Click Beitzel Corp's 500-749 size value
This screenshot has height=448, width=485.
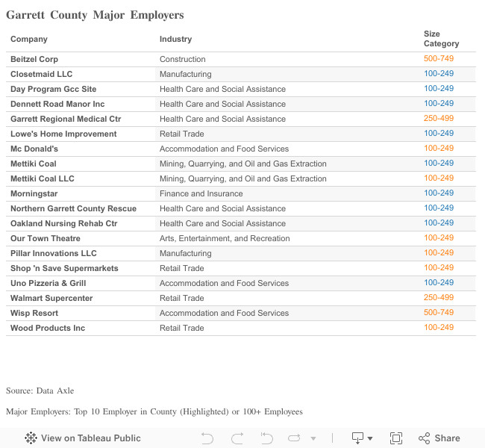(x=439, y=58)
